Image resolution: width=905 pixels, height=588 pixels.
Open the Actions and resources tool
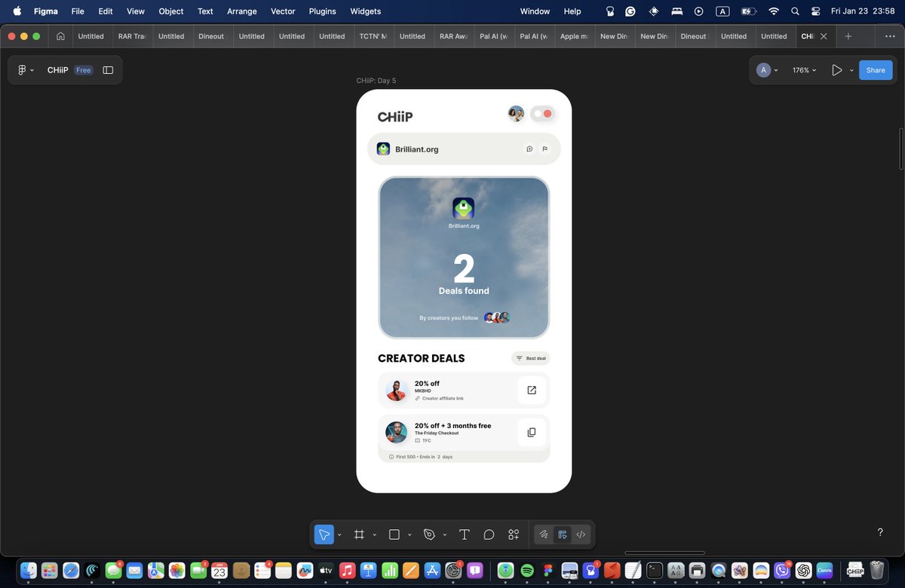pyautogui.click(x=514, y=534)
